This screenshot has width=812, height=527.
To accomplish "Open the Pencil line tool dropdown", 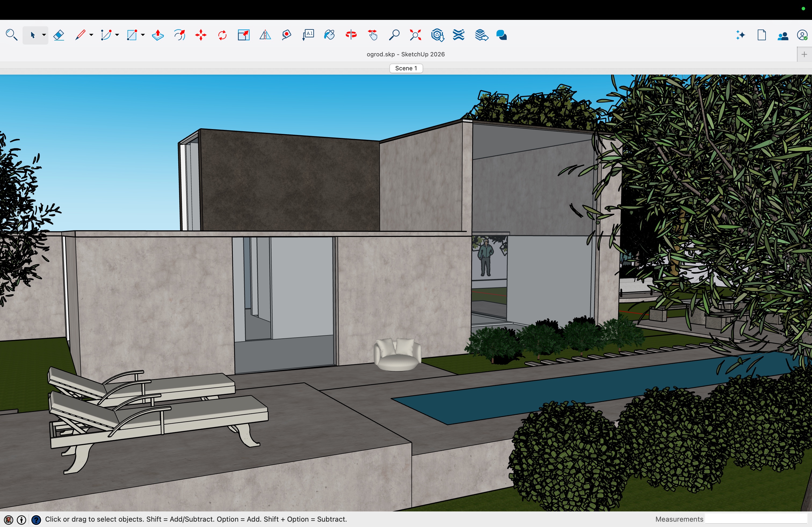I will (91, 35).
